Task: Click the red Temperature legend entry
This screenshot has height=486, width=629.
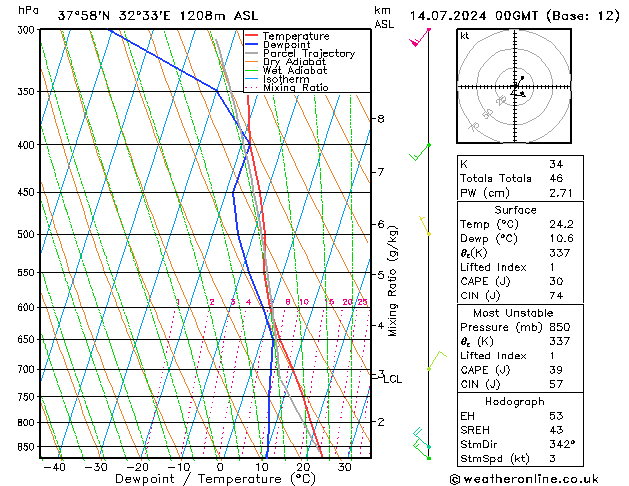Action: [x=297, y=35]
